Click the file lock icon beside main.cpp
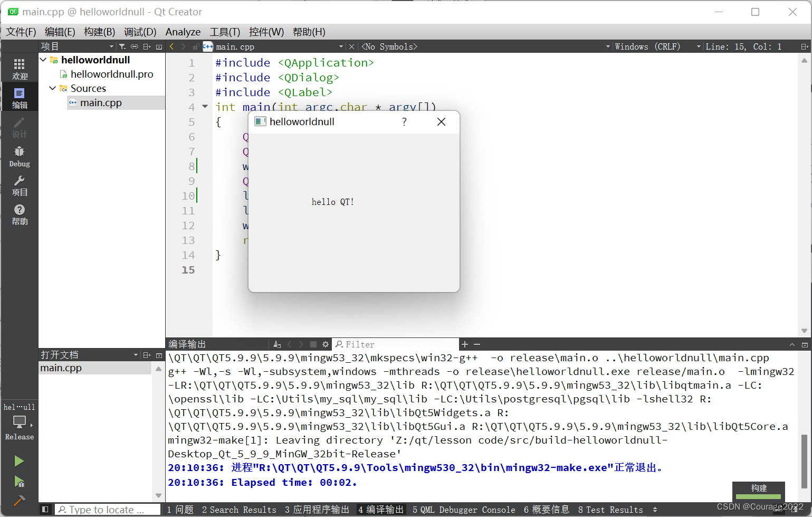 196,46
